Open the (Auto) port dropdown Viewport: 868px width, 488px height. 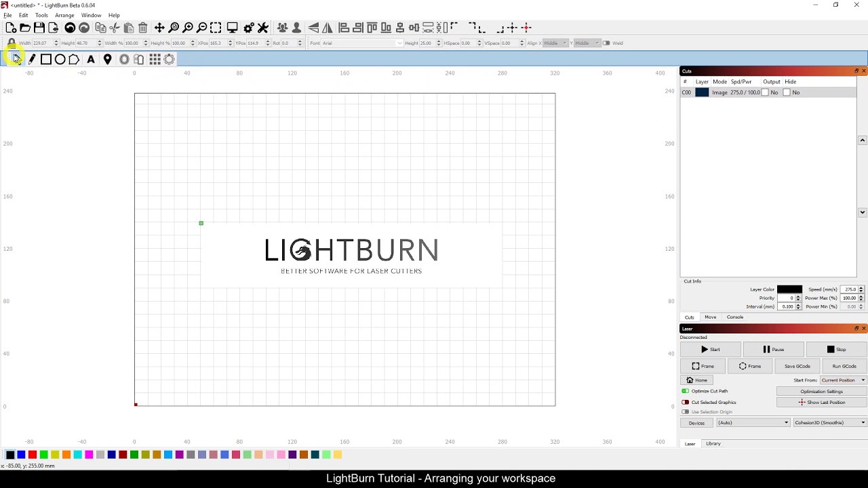pyautogui.click(x=753, y=423)
